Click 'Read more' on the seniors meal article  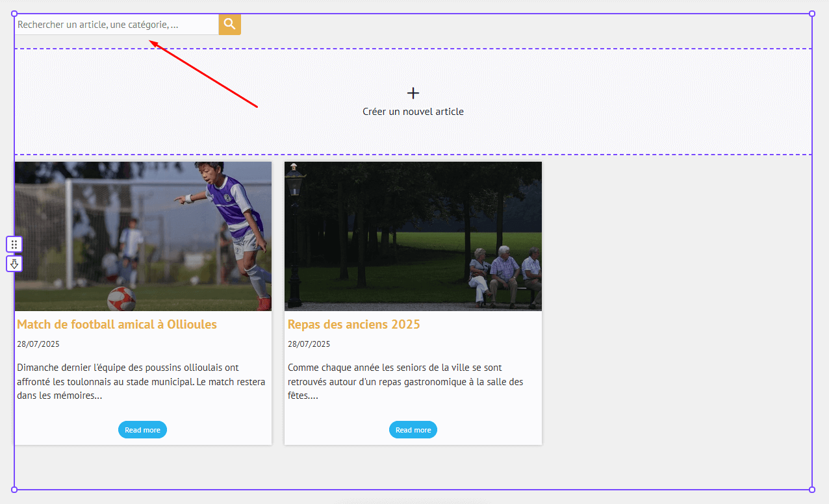(x=413, y=429)
